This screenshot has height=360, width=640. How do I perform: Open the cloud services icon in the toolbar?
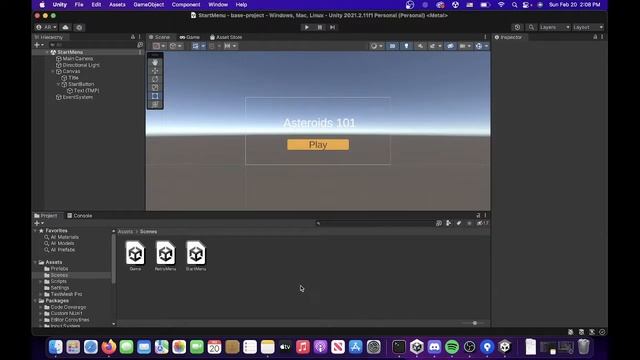[65, 27]
